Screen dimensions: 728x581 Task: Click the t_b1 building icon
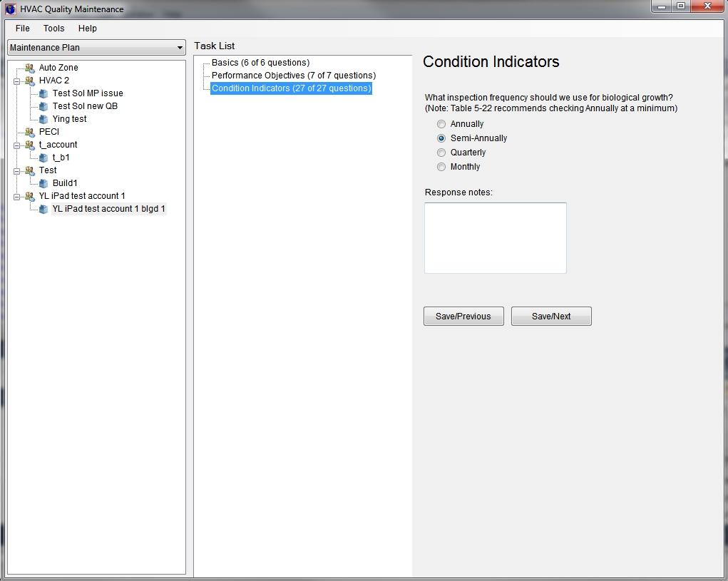tap(43, 158)
